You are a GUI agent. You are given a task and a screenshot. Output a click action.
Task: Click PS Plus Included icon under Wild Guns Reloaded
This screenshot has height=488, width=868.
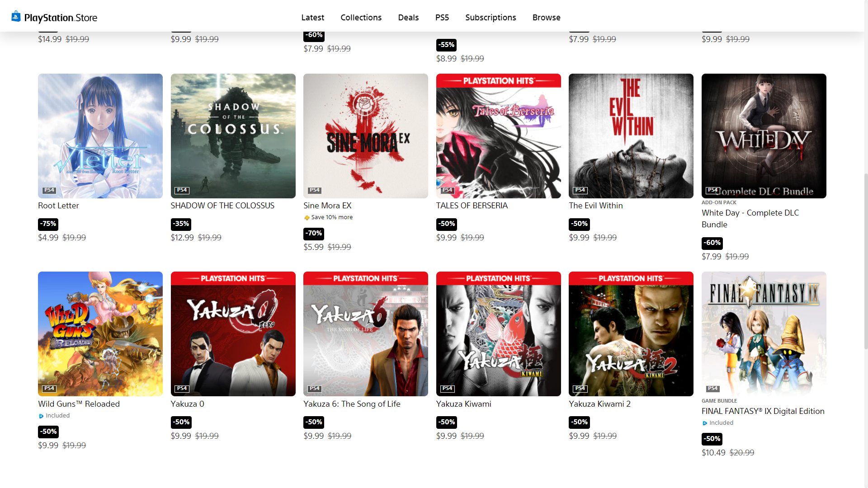point(41,416)
